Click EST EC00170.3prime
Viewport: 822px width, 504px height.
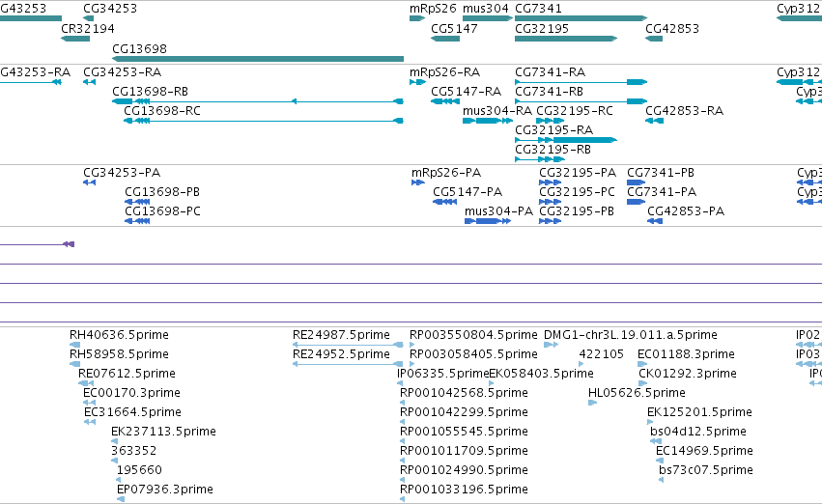pos(131,393)
